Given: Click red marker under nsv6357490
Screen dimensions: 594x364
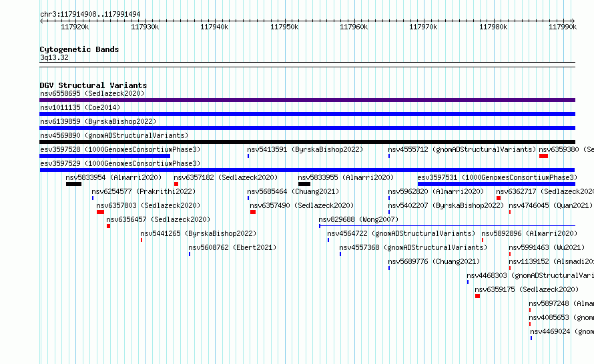Looking at the screenshot, I should point(253,212).
